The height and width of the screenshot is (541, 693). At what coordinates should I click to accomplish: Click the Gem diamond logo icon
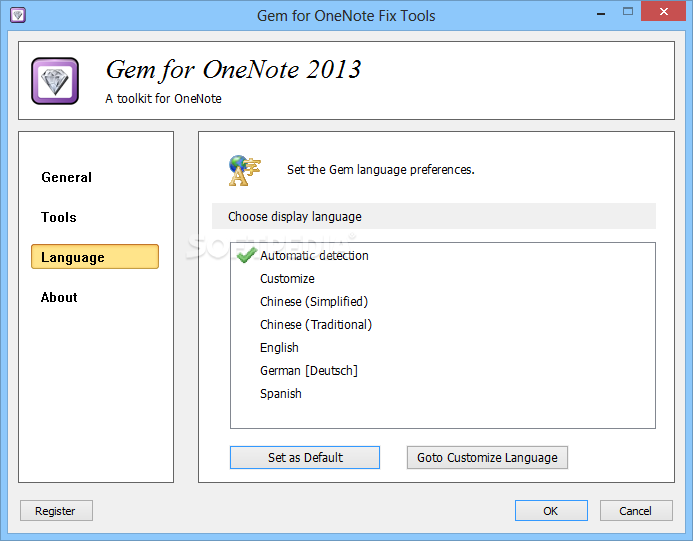[x=55, y=81]
